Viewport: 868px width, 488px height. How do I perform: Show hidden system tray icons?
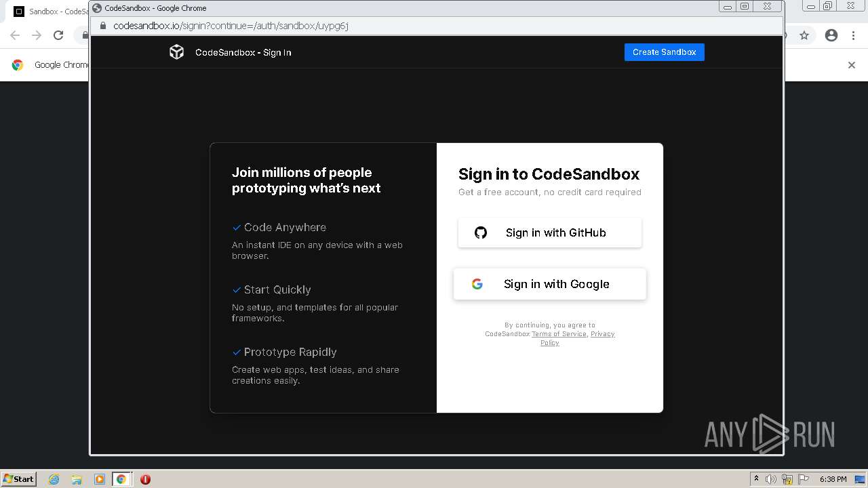click(756, 479)
